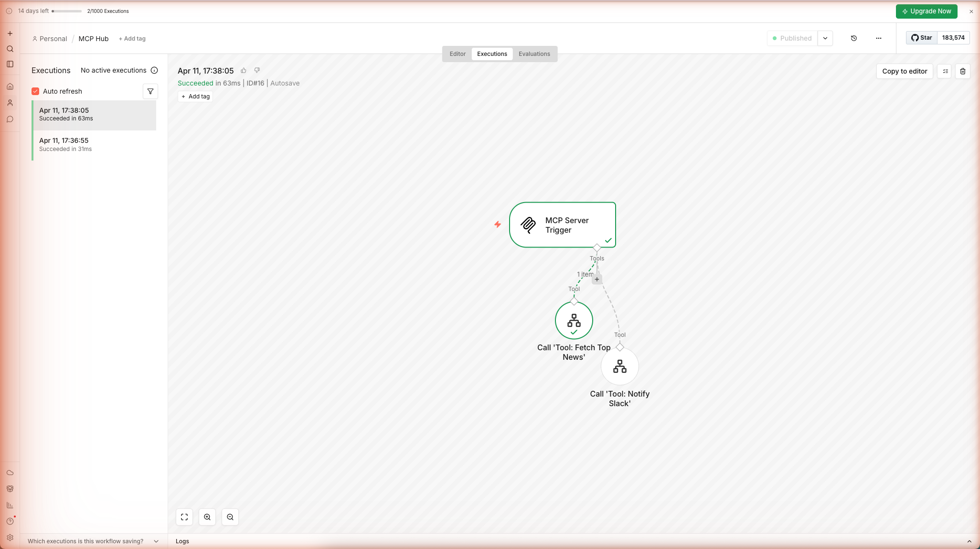Click the Upgrade Now button
980x549 pixels.
(x=926, y=11)
